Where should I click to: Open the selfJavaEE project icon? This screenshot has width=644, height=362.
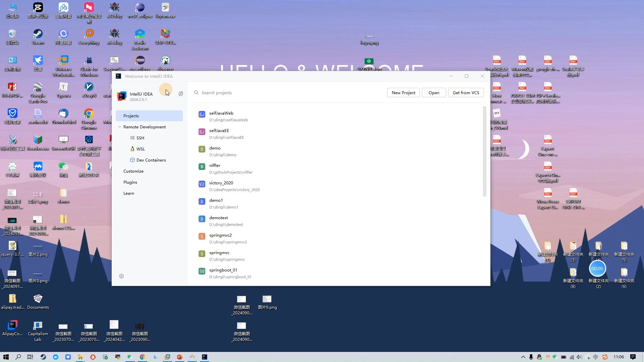[202, 132]
